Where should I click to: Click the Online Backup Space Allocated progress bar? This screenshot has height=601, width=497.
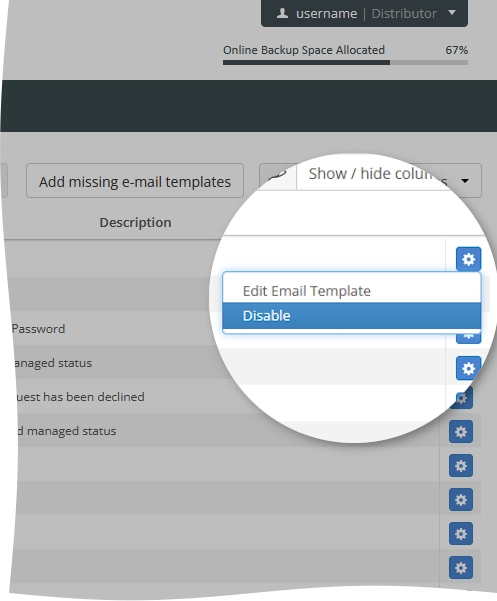(345, 62)
